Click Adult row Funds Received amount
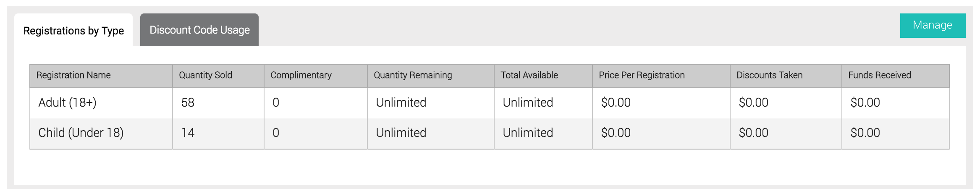 click(x=865, y=102)
